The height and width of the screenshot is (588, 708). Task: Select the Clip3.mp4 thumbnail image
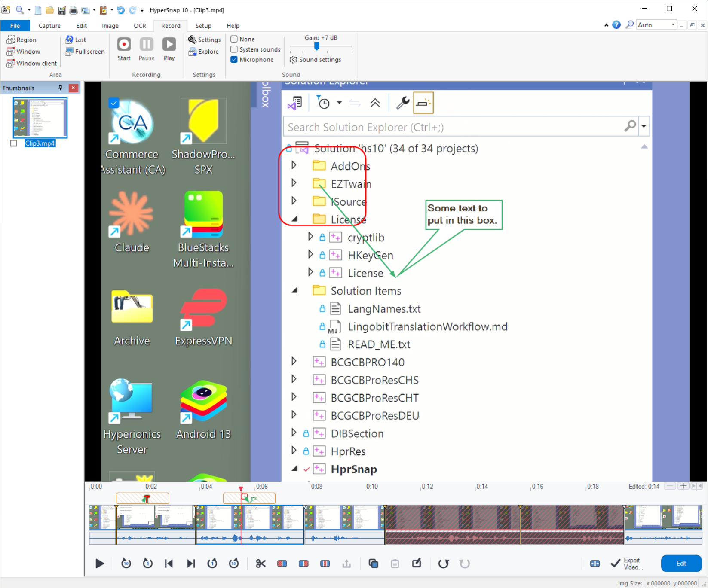40,117
